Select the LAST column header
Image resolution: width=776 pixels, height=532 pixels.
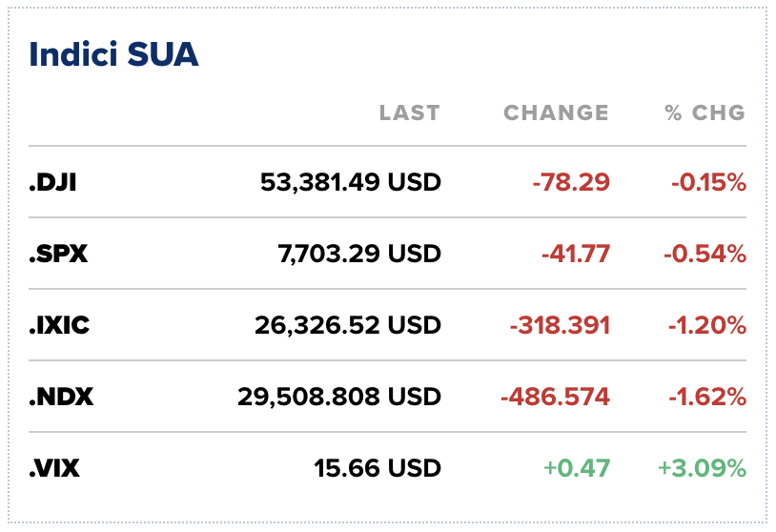click(x=410, y=113)
